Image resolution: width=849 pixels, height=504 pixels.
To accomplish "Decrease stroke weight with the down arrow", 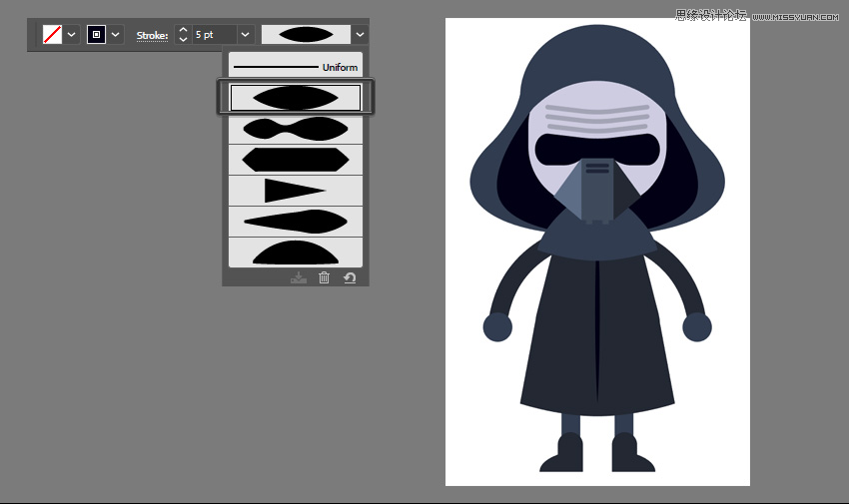I will (x=183, y=40).
